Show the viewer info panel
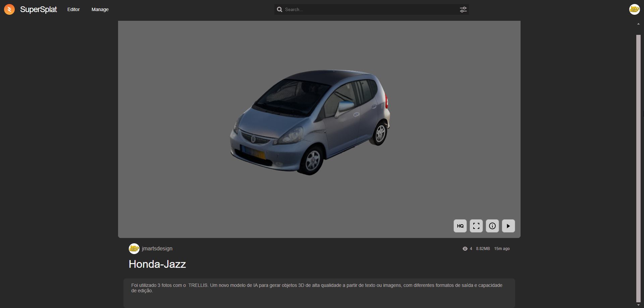 492,226
